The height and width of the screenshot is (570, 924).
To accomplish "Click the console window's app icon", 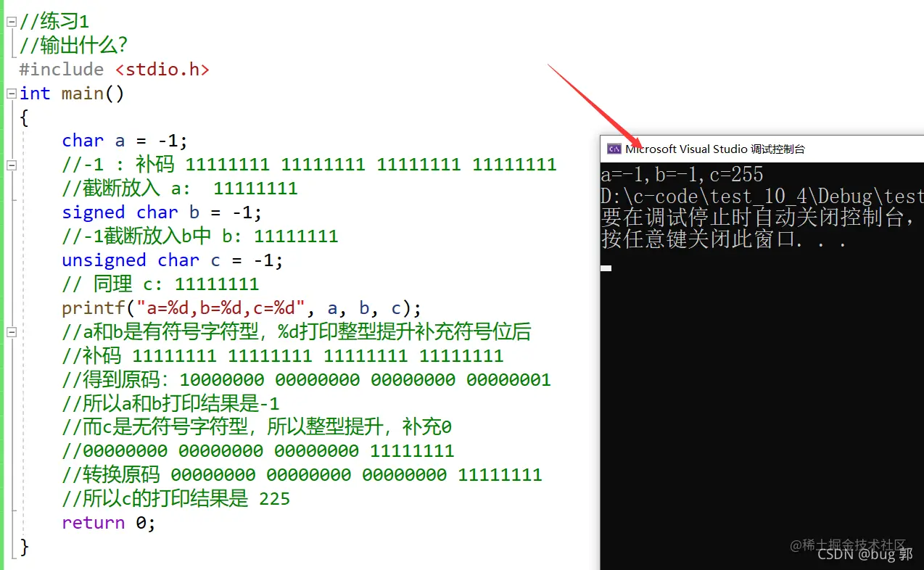I will point(614,149).
